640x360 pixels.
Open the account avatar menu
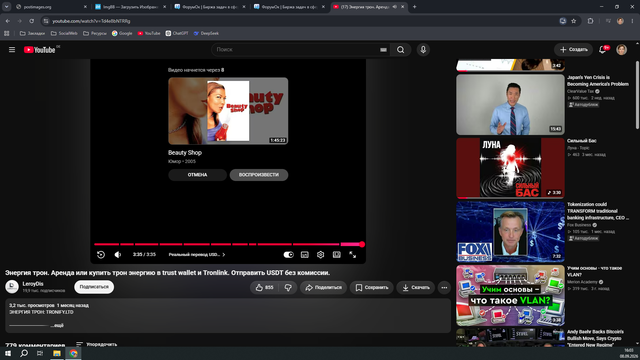[x=621, y=50]
